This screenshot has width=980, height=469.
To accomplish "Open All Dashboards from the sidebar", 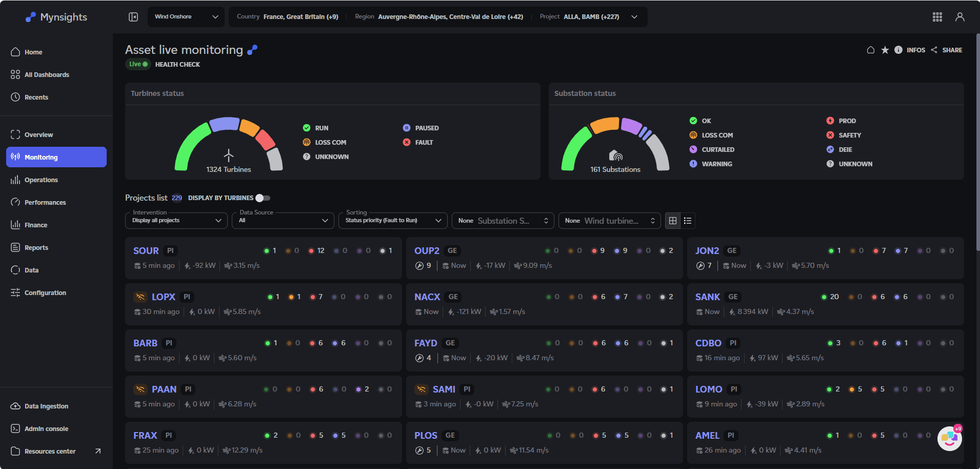I will pos(47,74).
